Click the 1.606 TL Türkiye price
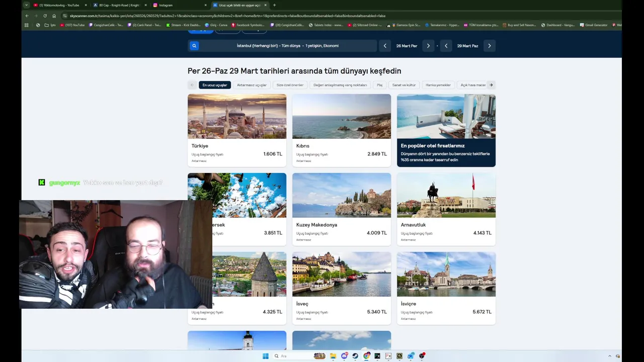The width and height of the screenshot is (644, 362). [x=273, y=154]
